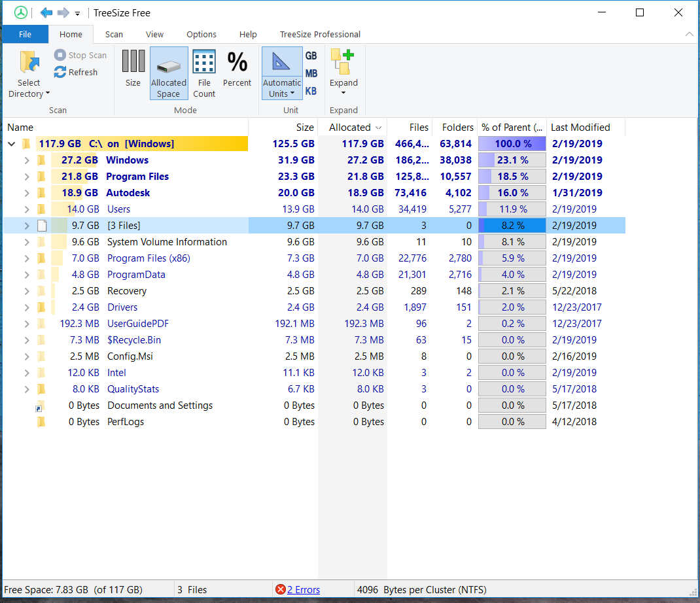Click the 100.0 % parent bar
This screenshot has height=603, width=700.
pyautogui.click(x=512, y=144)
